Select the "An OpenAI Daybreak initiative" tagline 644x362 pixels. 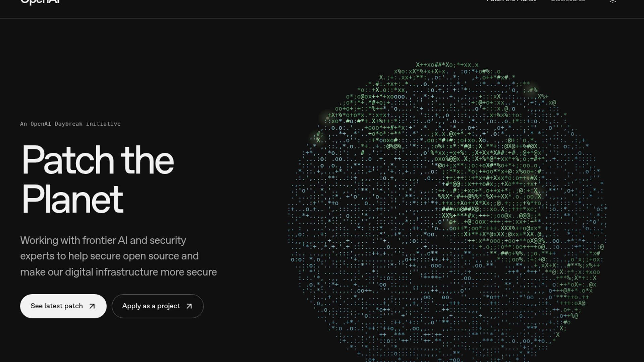pyautogui.click(x=70, y=124)
